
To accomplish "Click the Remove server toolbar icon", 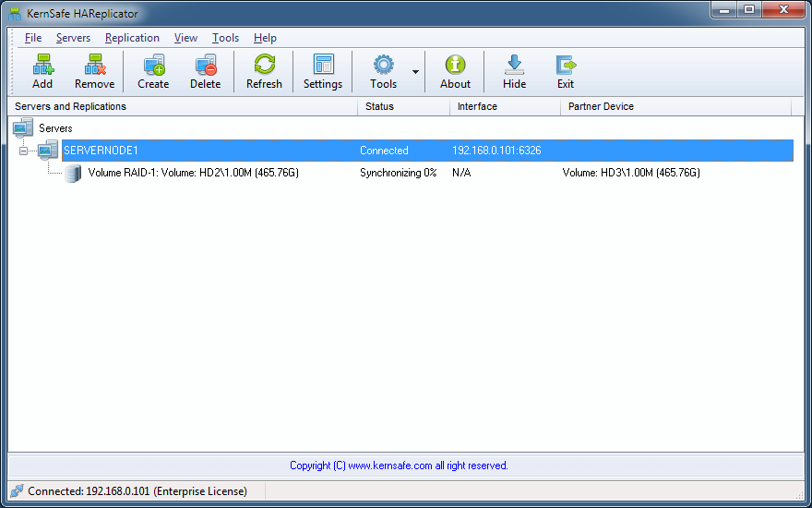I will point(95,65).
